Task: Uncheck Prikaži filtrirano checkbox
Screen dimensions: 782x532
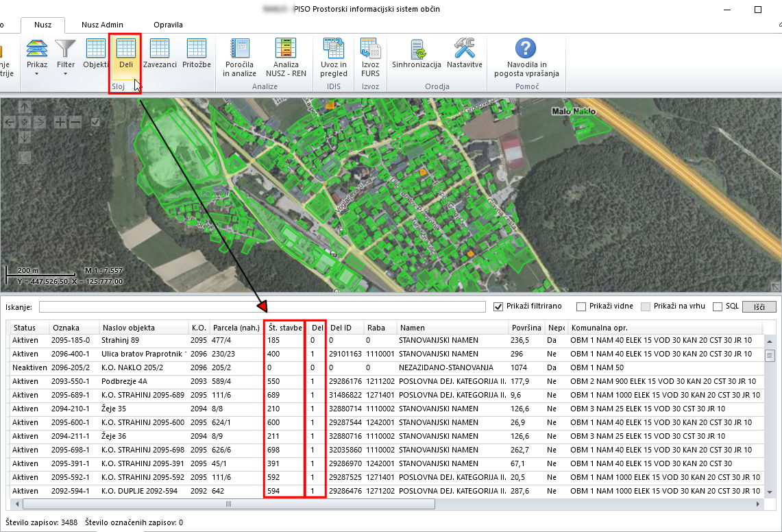Action: (498, 306)
